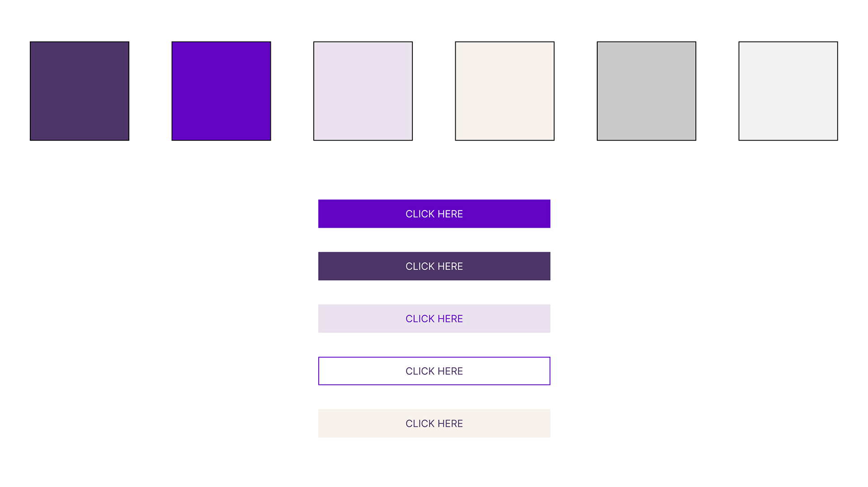868x487 pixels.
Task: Pick the second swatch from the left
Action: [221, 91]
